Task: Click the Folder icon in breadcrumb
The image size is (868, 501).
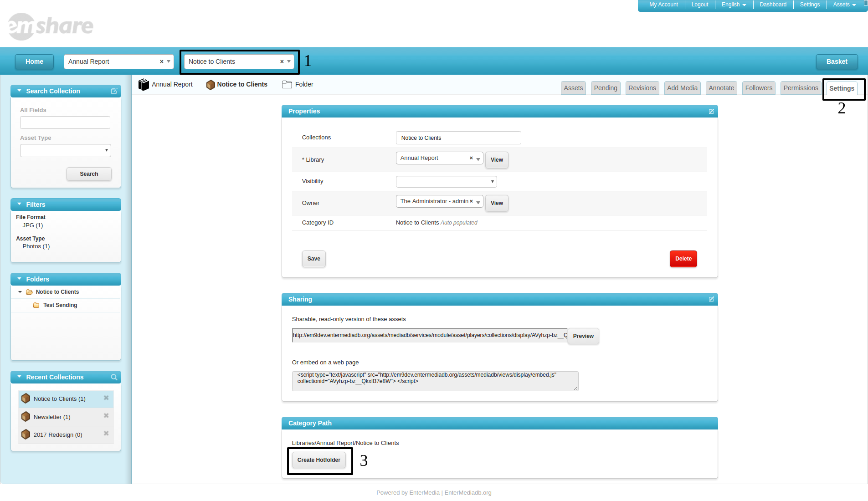Action: (x=287, y=84)
